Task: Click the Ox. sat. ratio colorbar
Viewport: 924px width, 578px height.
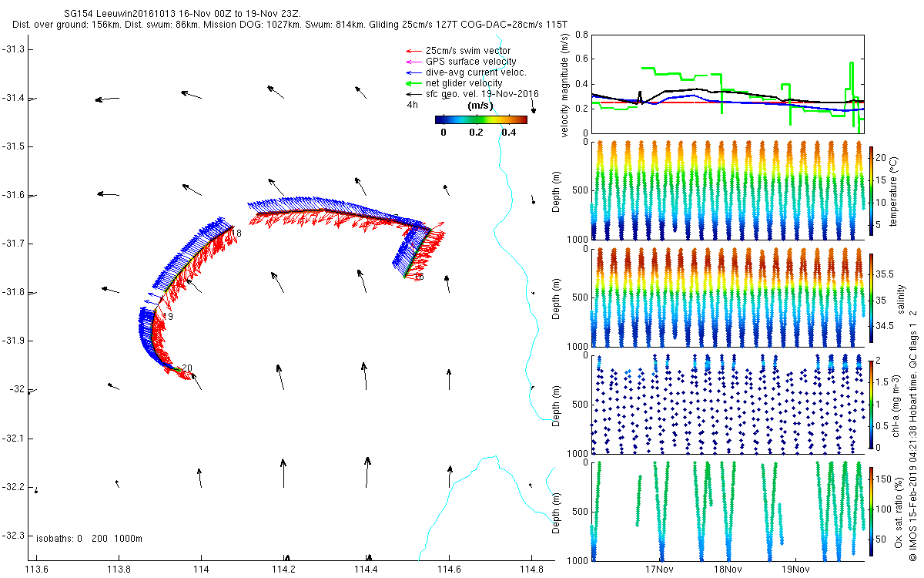Action: tap(871, 509)
